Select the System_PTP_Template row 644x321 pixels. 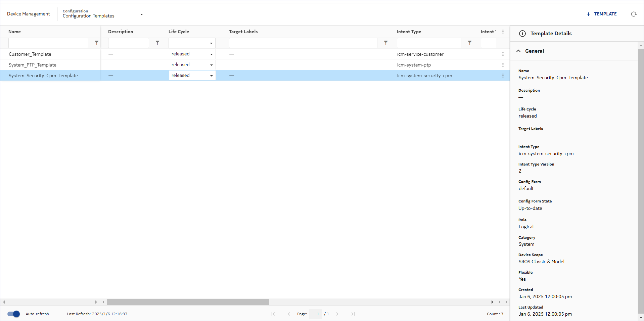click(x=33, y=65)
